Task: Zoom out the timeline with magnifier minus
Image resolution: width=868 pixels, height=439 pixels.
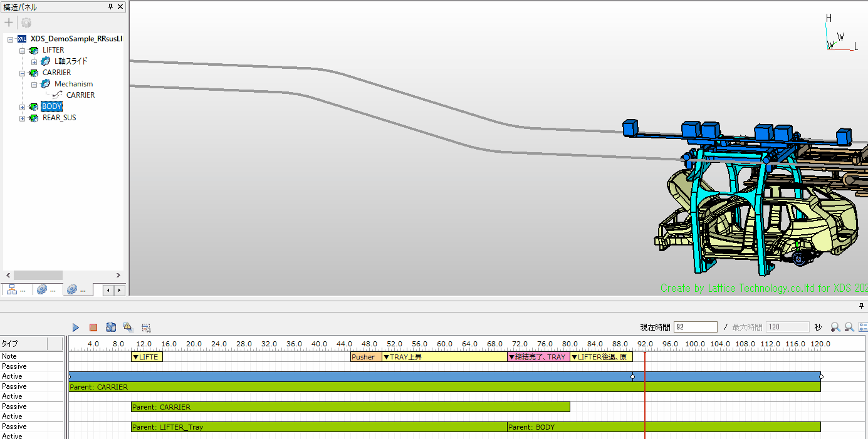Action: pos(849,327)
